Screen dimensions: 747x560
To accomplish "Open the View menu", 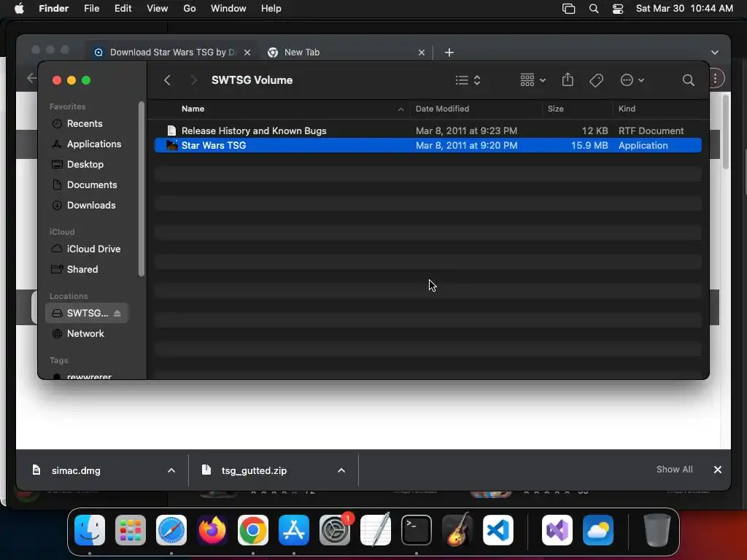I will [158, 9].
